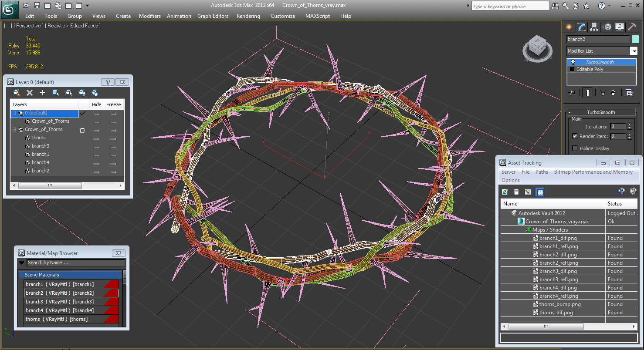Click Iterations spinner arrows
Viewport: 644px width, 350px height.
629,127
